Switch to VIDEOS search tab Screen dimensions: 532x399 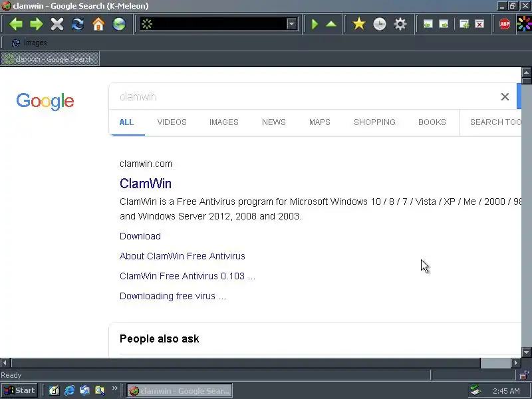172,122
